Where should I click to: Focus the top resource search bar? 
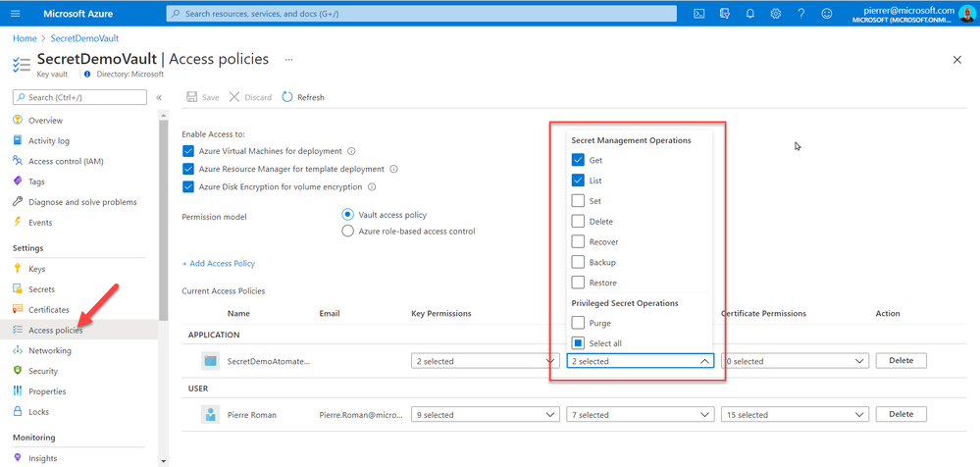[421, 13]
